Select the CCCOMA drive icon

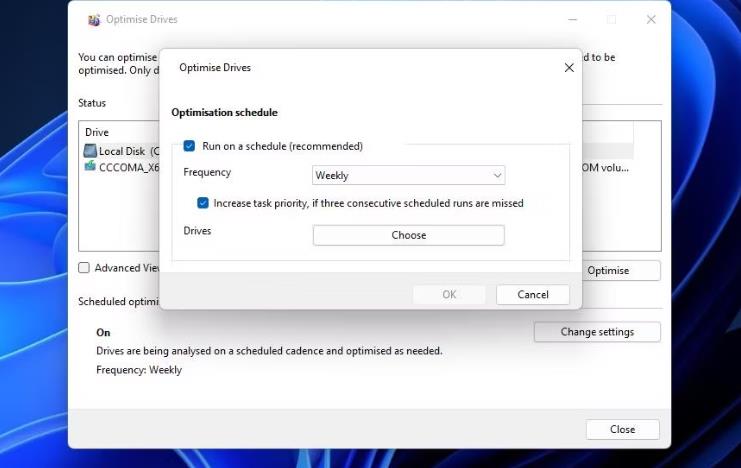pyautogui.click(x=90, y=166)
